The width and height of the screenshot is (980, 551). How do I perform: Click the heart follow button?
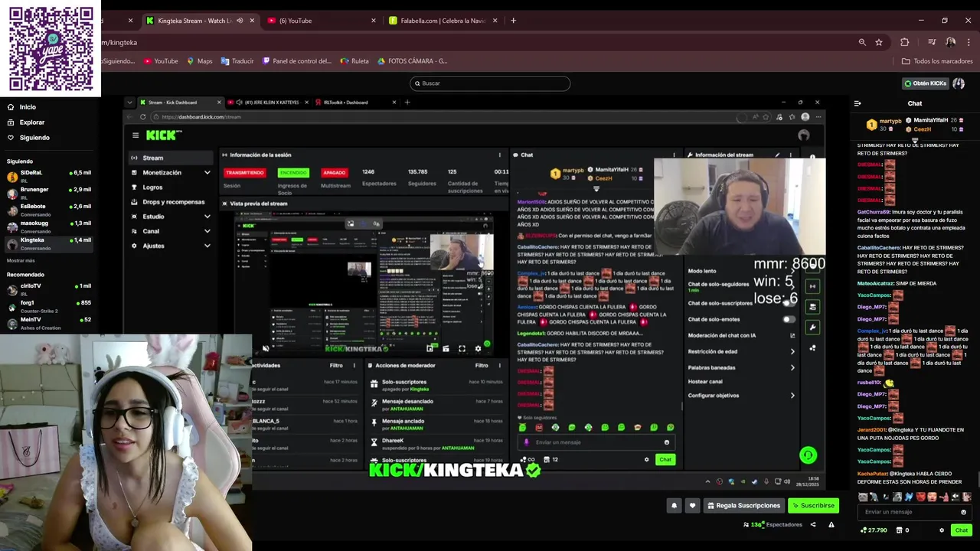point(692,505)
